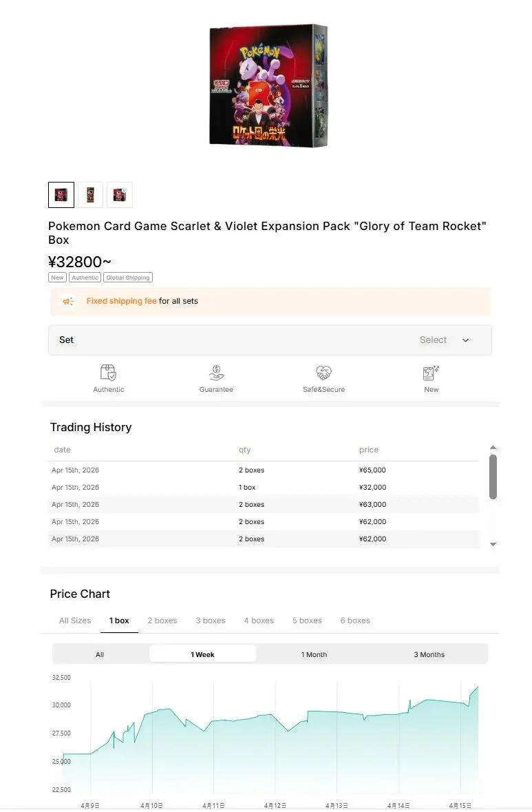Image resolution: width=532 pixels, height=812 pixels.
Task: Click the chevron beside Select
Action: pos(465,340)
